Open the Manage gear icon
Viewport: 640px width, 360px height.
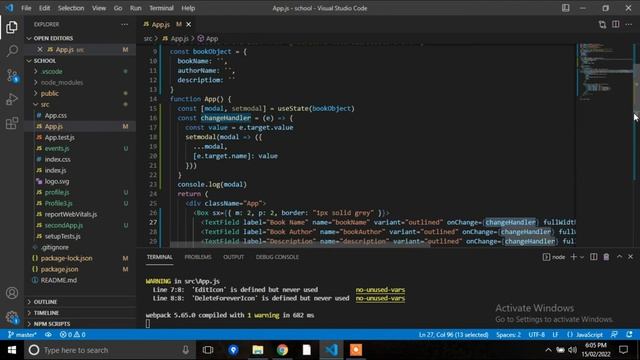pyautogui.click(x=12, y=317)
